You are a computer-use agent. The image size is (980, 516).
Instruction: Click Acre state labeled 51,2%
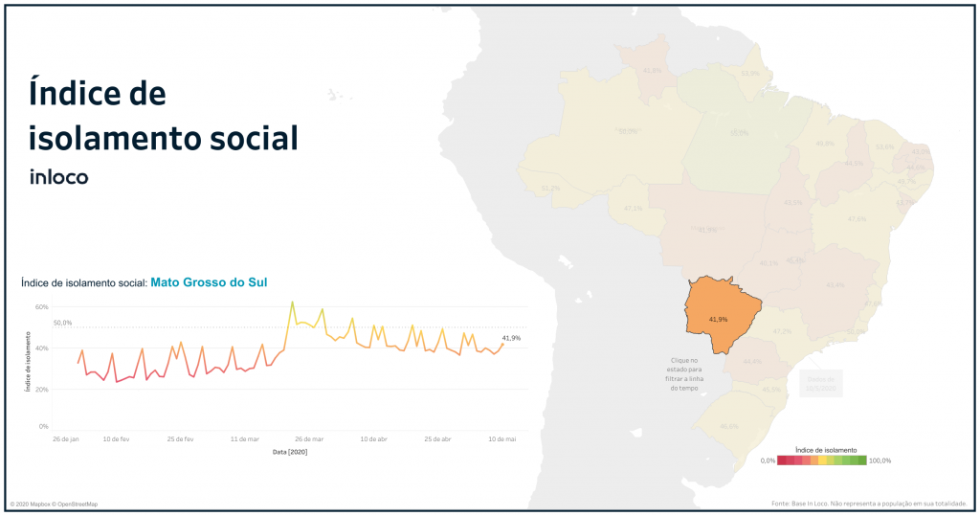click(550, 189)
